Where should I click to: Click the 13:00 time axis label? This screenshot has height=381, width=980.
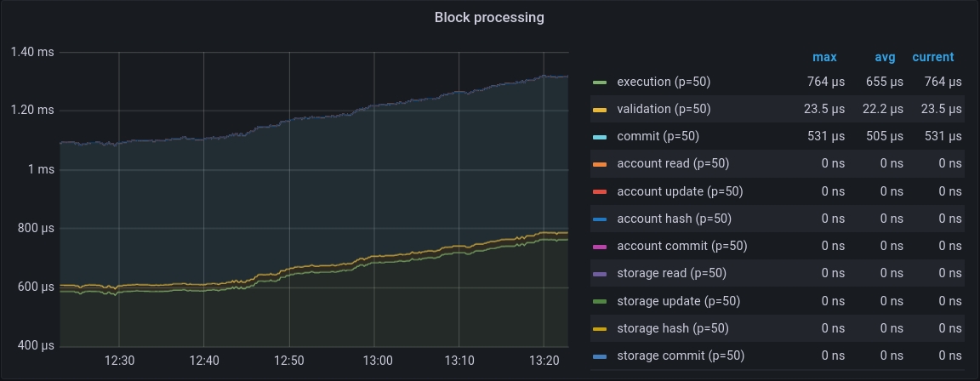377,361
